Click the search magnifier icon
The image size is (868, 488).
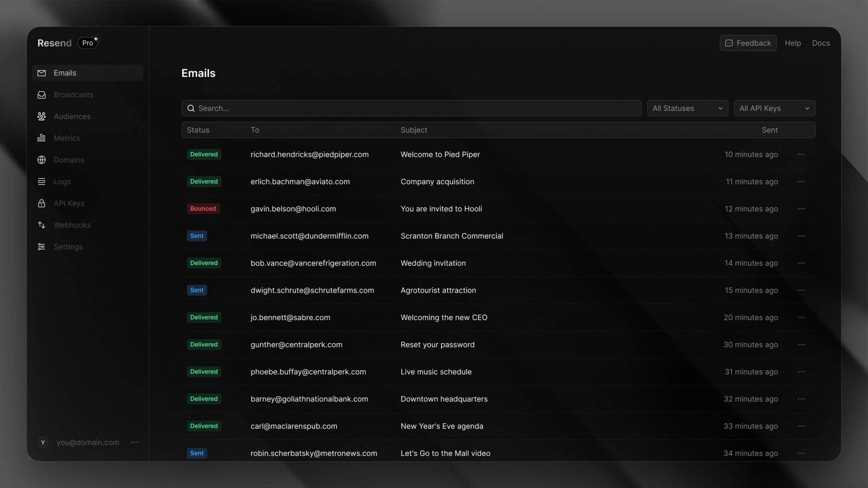pos(191,108)
